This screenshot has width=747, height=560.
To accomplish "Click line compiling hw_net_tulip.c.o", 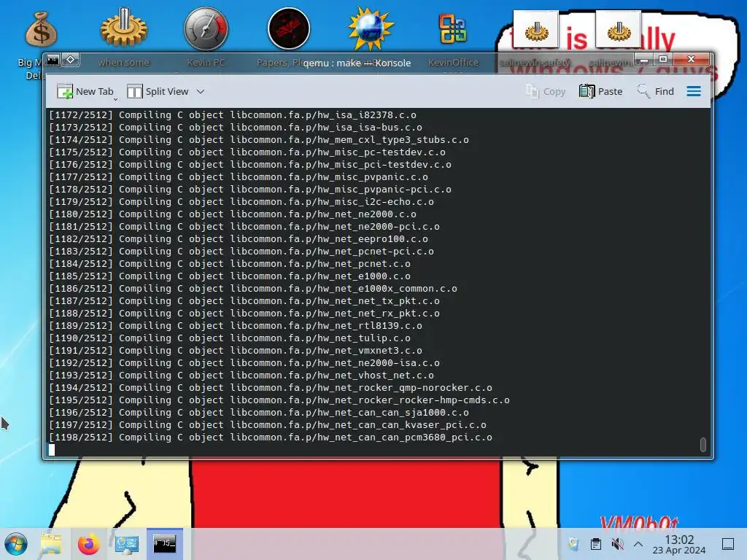I will point(230,338).
